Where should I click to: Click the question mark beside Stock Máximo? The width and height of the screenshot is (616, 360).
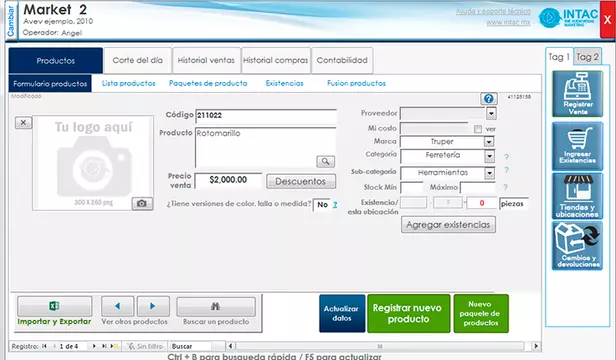point(505,187)
